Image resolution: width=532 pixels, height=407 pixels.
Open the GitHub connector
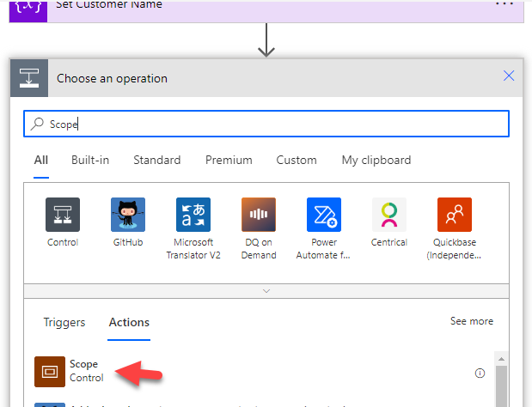tap(128, 215)
